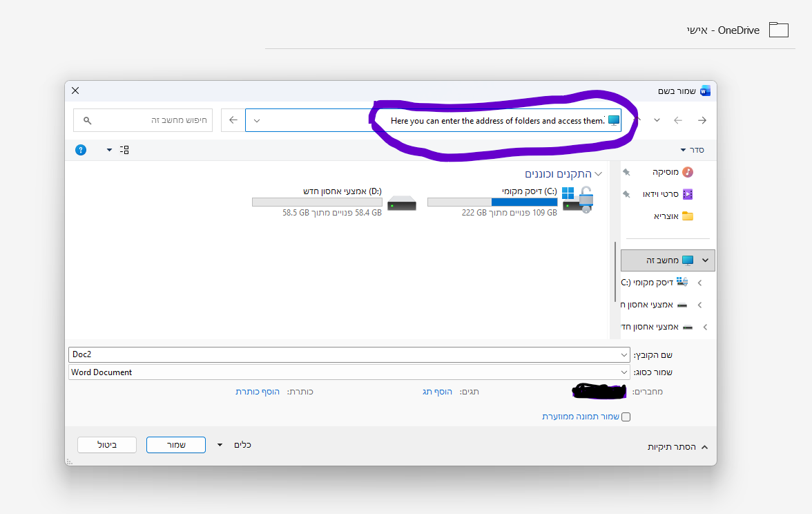Open the local disk (C:) drive
The image size is (812, 514).
[x=510, y=202]
